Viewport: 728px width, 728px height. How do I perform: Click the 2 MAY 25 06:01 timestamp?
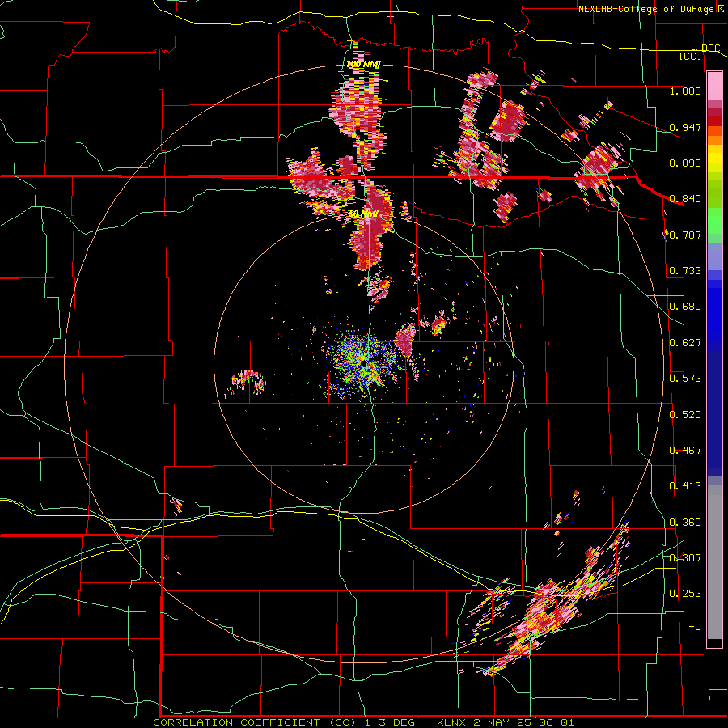[x=523, y=722]
